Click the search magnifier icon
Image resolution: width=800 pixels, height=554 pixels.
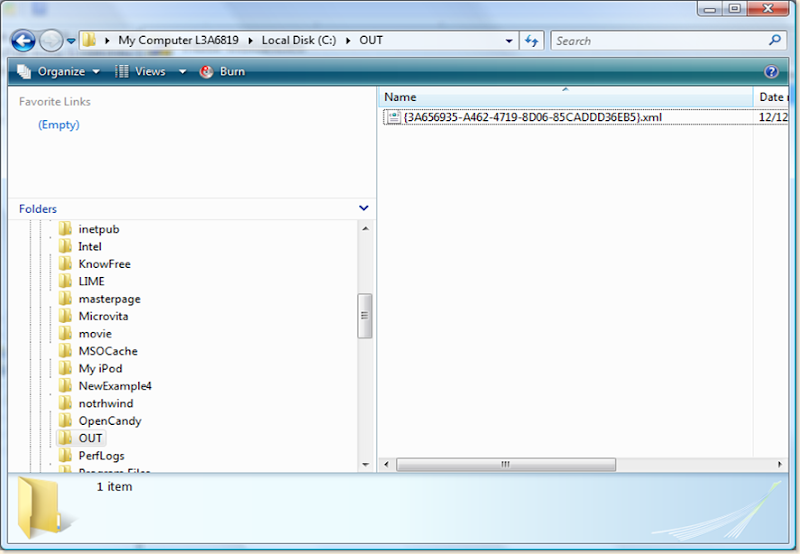point(775,40)
